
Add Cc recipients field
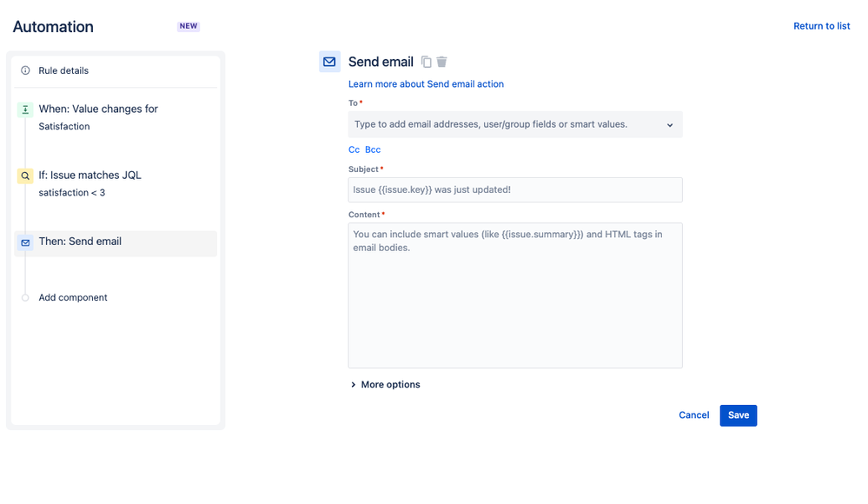point(354,149)
